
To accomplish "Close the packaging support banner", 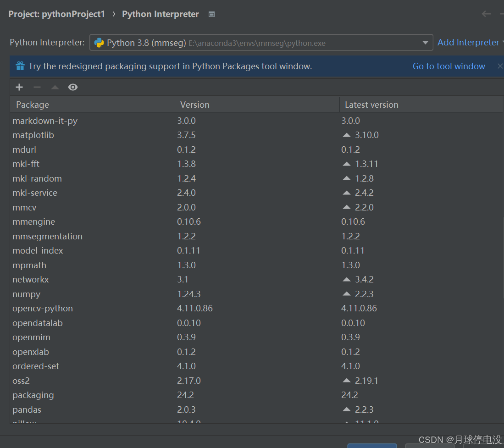I will pyautogui.click(x=500, y=66).
